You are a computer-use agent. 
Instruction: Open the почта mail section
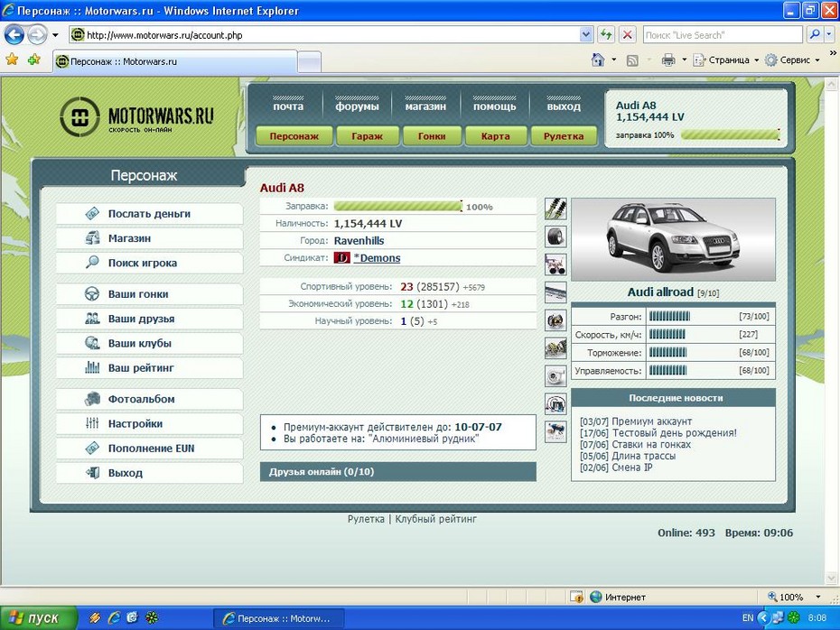(288, 106)
